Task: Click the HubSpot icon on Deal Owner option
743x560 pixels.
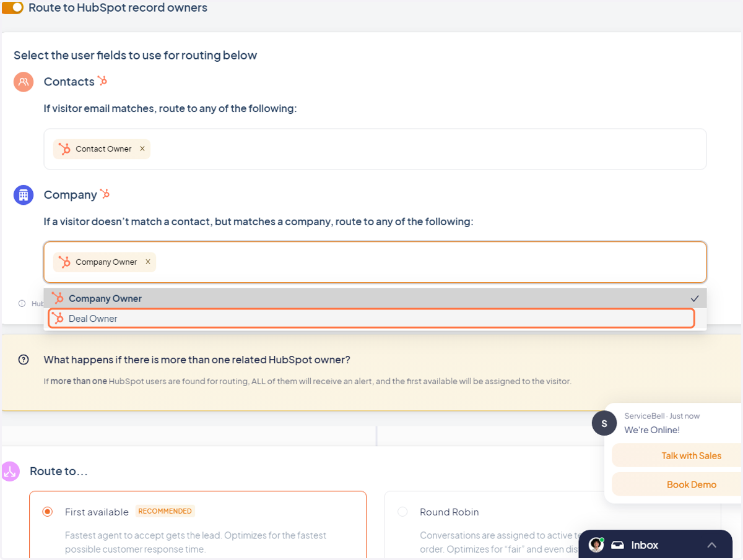Action: click(58, 319)
